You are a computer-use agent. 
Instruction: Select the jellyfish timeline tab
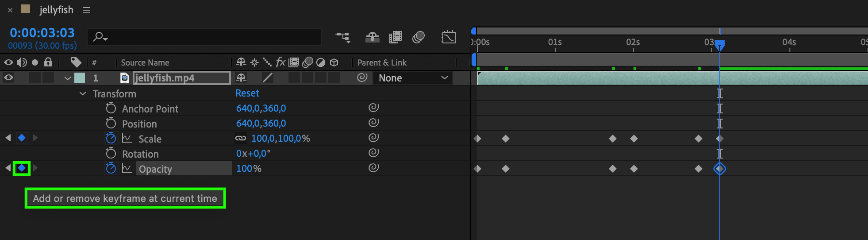point(56,10)
